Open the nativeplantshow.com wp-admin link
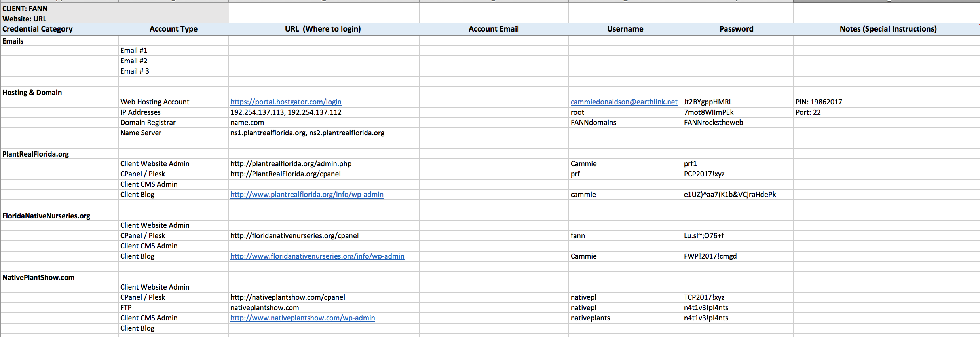This screenshot has height=337, width=980. point(302,318)
